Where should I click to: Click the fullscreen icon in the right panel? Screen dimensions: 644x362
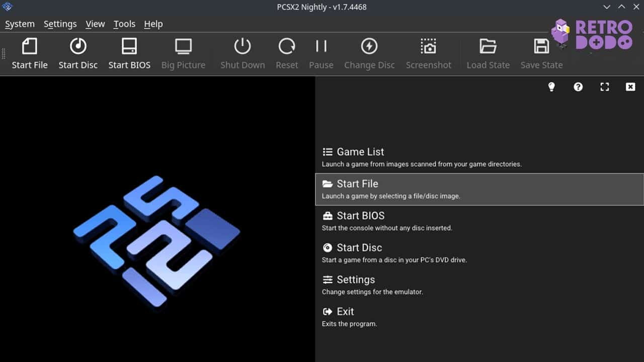[x=605, y=87]
